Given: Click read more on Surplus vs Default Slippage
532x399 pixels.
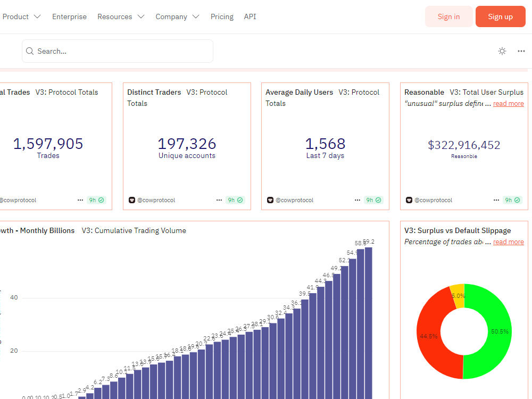Looking at the screenshot, I should click(x=508, y=242).
